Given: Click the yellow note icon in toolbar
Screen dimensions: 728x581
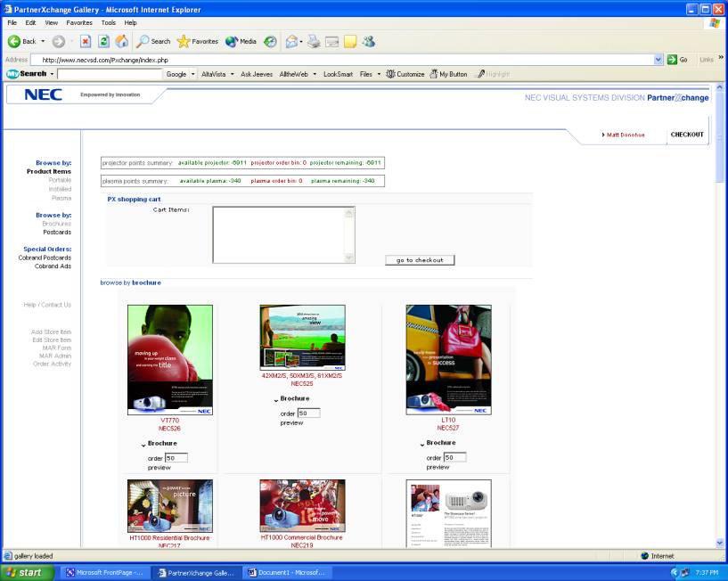Looking at the screenshot, I should 350,41.
